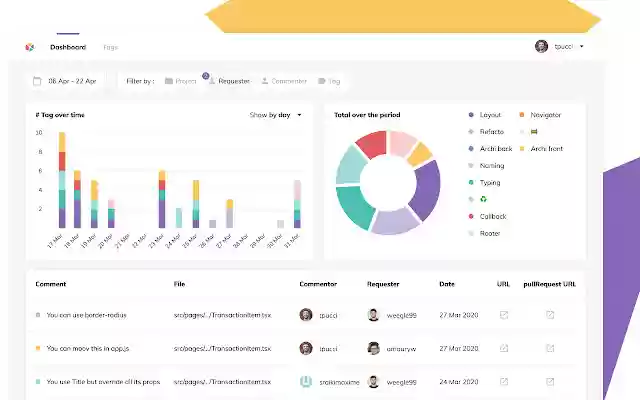The image size is (640, 400).
Task: Toggle the Refacto legend item
Action: [x=486, y=131]
